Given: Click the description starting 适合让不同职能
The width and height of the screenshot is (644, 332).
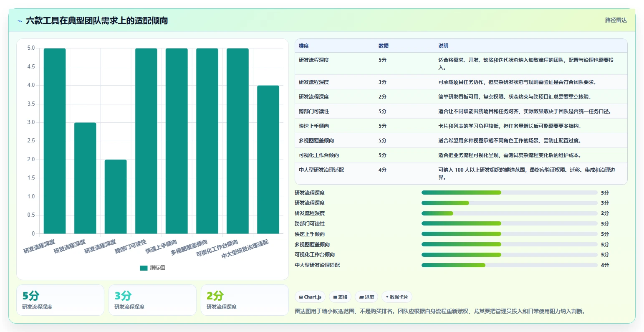Looking at the screenshot, I should (525, 112).
